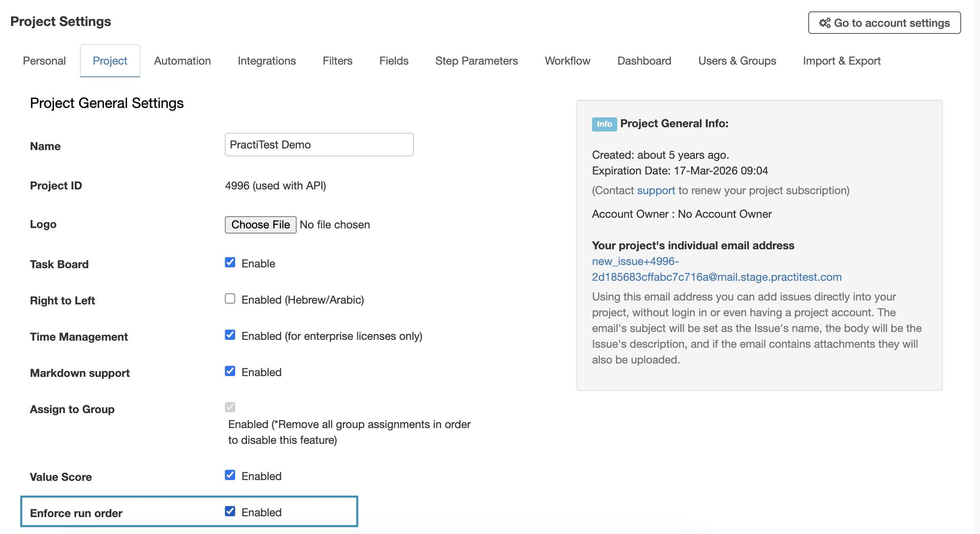
Task: Click the 'Expiration Date: 17-Mar-2026 09:04' text
Action: pos(680,171)
